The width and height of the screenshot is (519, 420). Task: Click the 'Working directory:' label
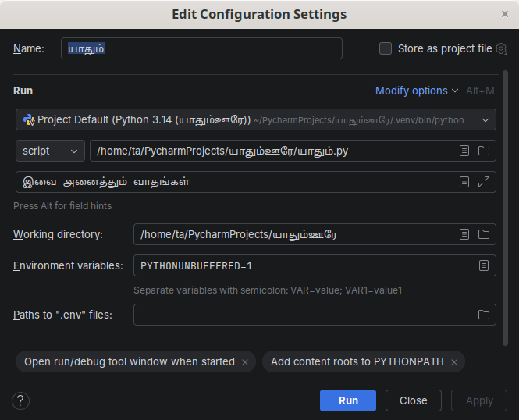point(58,234)
